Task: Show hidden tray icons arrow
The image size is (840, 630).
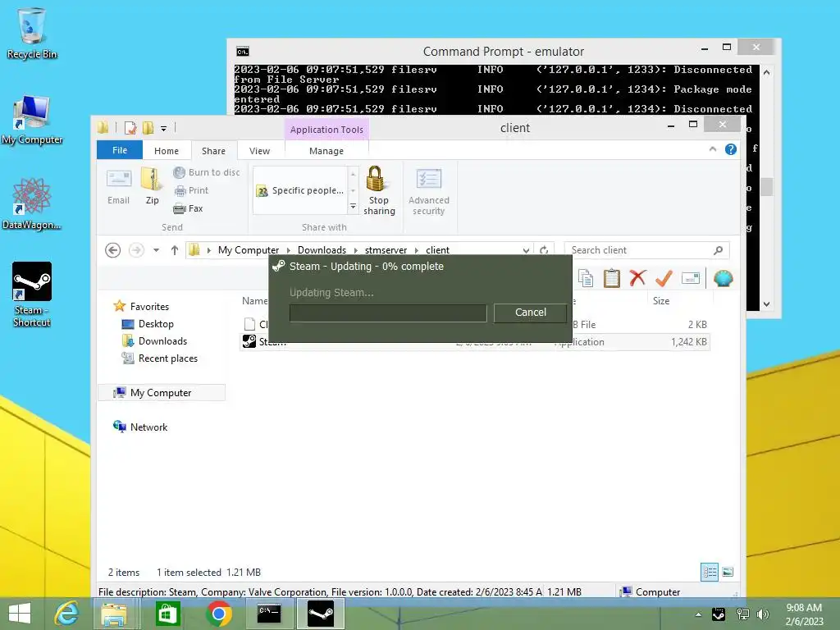Action: 698,614
